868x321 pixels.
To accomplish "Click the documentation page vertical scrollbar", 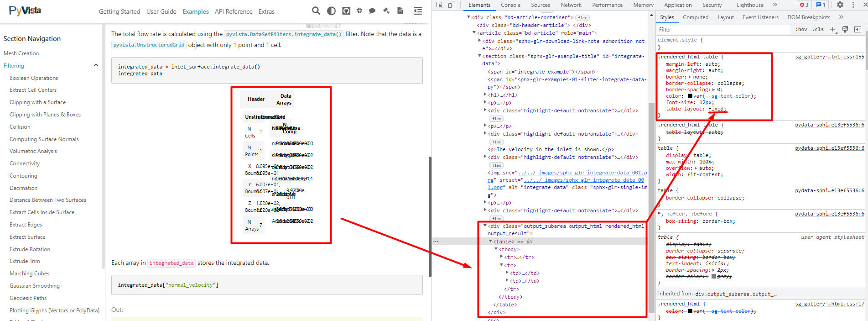I will click(430, 217).
